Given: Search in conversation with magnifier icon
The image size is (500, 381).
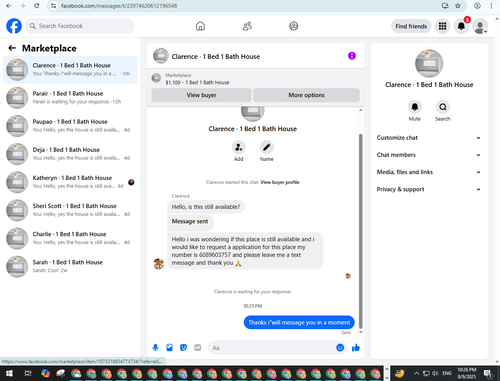Looking at the screenshot, I should tap(443, 107).
